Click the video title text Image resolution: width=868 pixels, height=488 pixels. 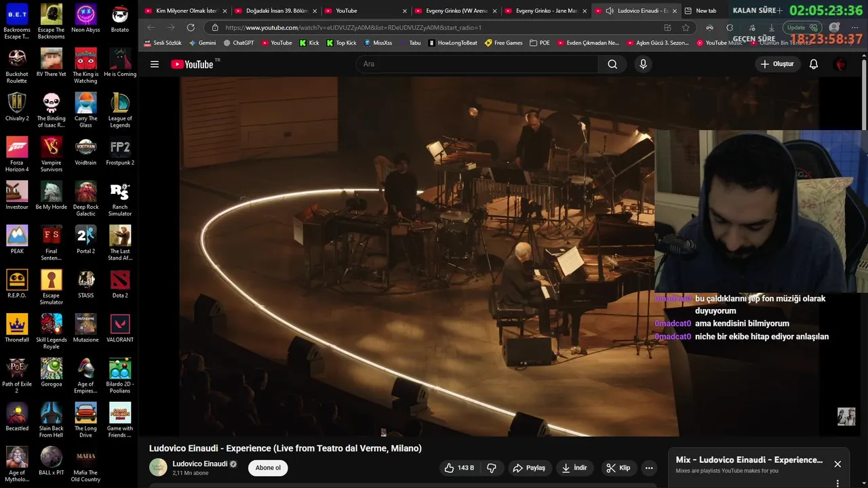(285, 448)
